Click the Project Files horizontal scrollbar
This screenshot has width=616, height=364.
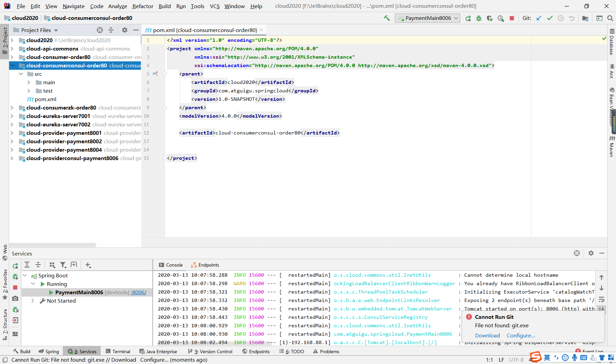pyautogui.click(x=53, y=245)
